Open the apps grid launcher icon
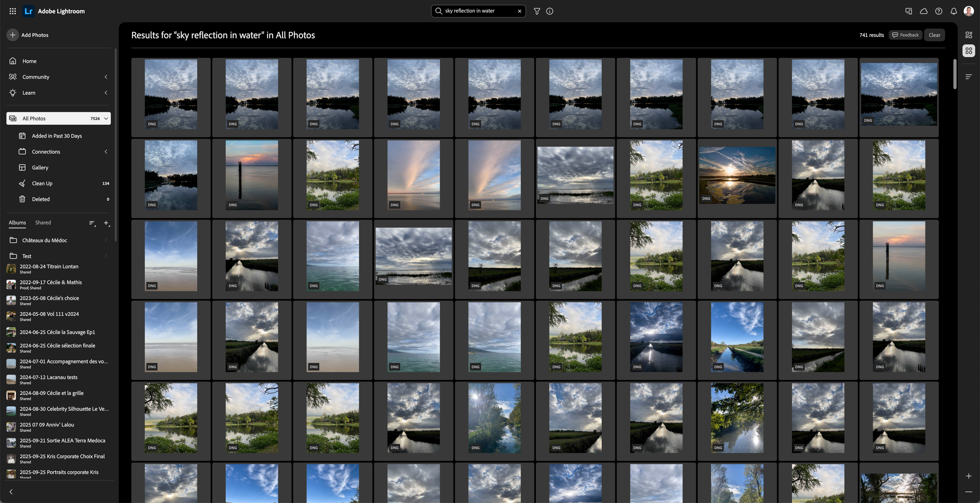 point(13,11)
